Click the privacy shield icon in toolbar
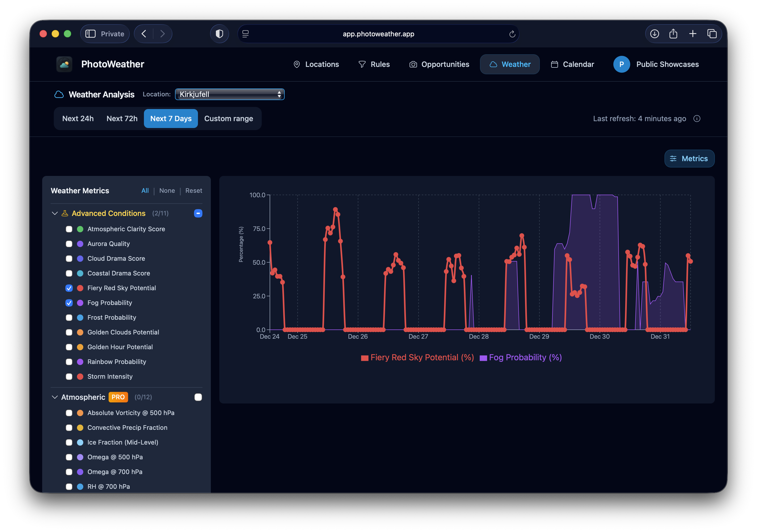Image resolution: width=757 pixels, height=532 pixels. click(x=219, y=34)
